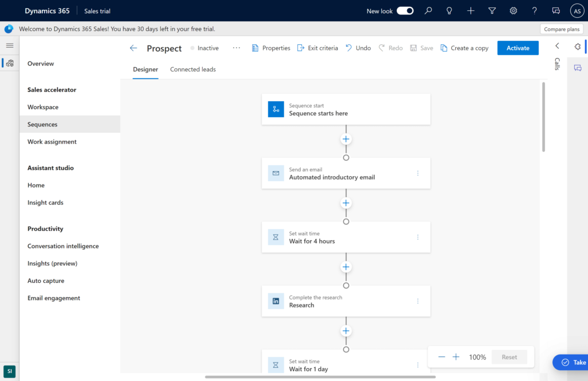Viewport: 588px width, 381px height.
Task: Zoom in with the plus button
Action: (x=456, y=357)
